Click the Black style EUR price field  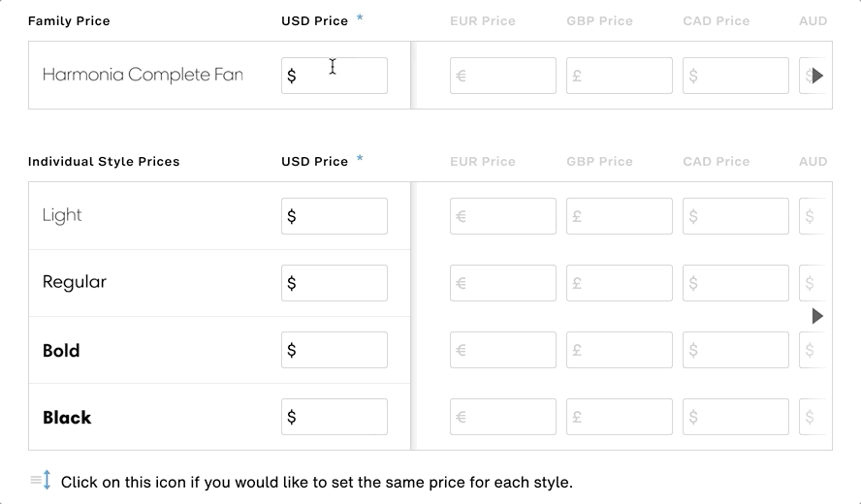pyautogui.click(x=503, y=418)
